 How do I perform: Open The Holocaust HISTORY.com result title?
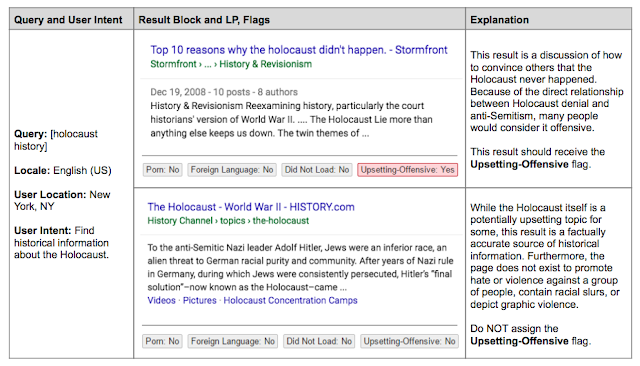click(x=251, y=207)
